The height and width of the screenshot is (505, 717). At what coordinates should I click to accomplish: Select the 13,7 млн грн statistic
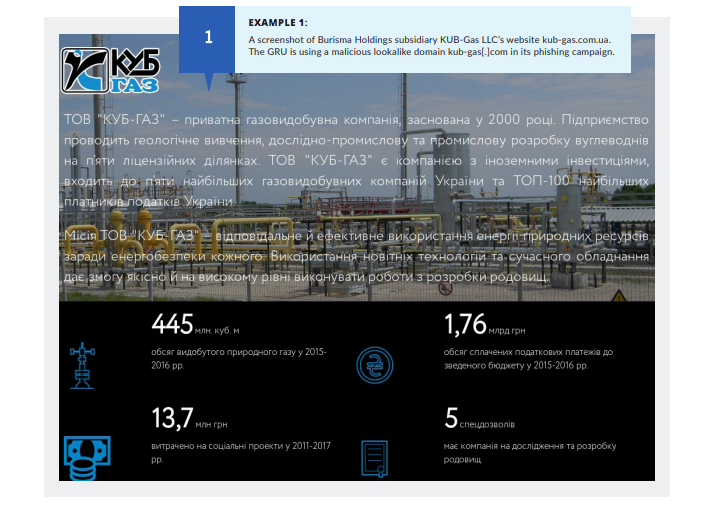click(189, 418)
